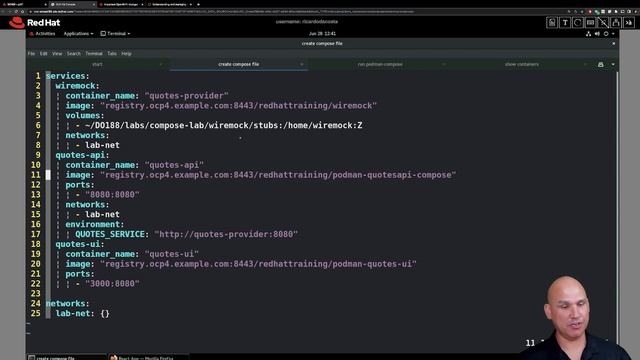Open the Edit menu
This screenshot has width=640, height=360.
44,53
